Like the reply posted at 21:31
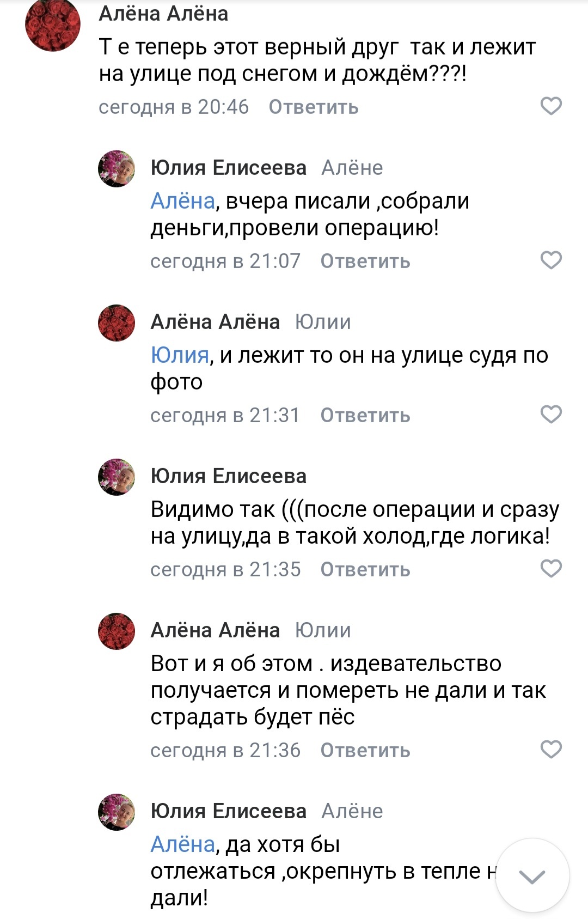Image resolution: width=588 pixels, height=919 pixels. click(x=551, y=414)
